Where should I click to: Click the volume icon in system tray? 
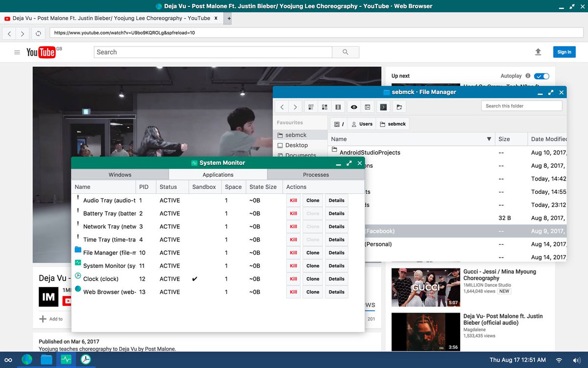click(x=575, y=360)
